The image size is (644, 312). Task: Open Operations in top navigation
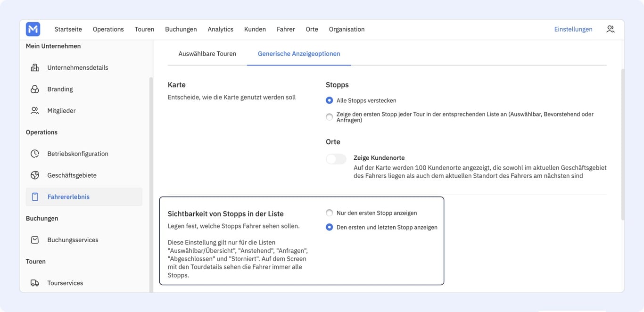point(108,29)
